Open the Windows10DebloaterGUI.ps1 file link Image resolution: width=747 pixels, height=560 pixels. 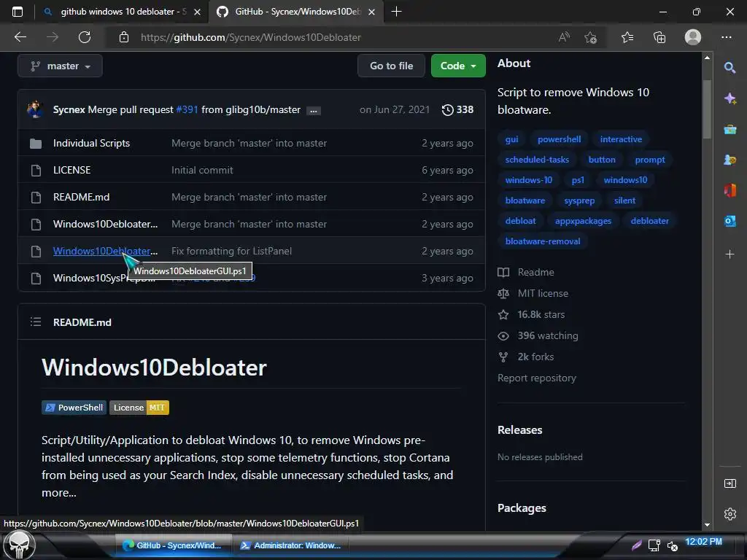click(105, 251)
